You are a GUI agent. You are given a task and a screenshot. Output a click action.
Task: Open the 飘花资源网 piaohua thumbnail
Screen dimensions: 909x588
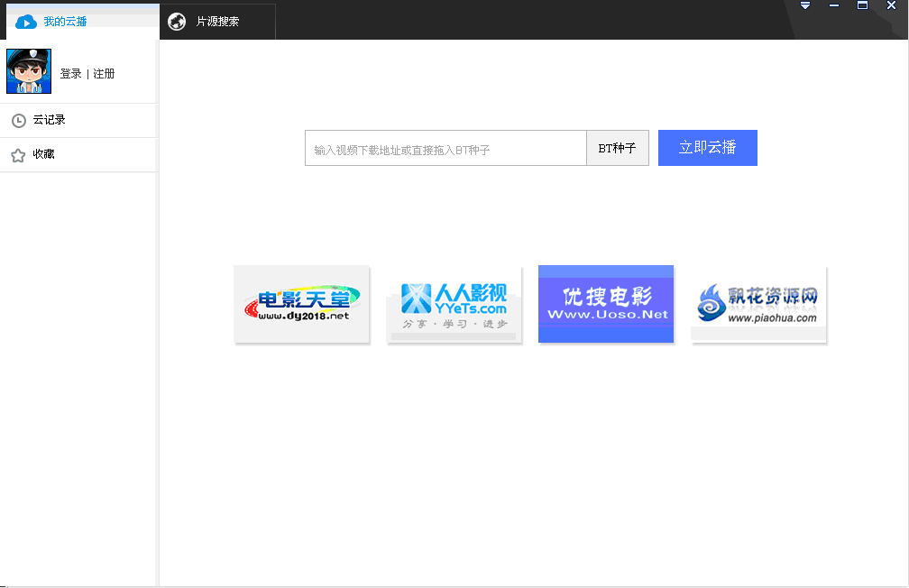758,304
